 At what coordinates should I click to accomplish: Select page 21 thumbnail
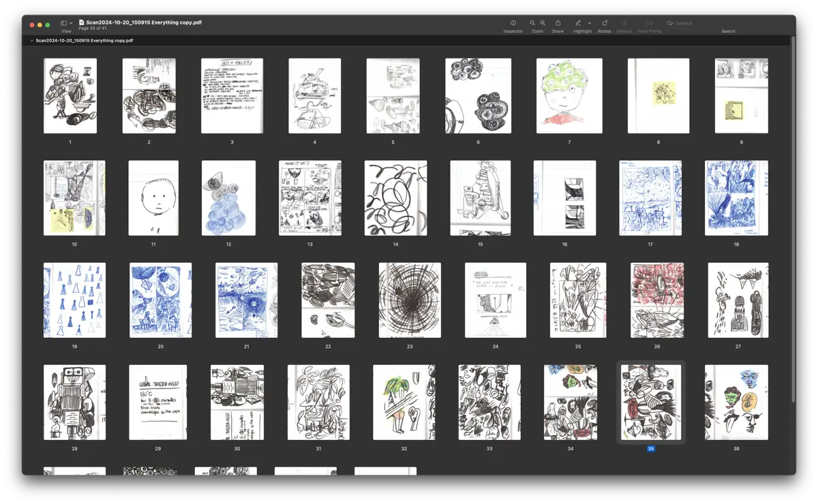pyautogui.click(x=247, y=300)
